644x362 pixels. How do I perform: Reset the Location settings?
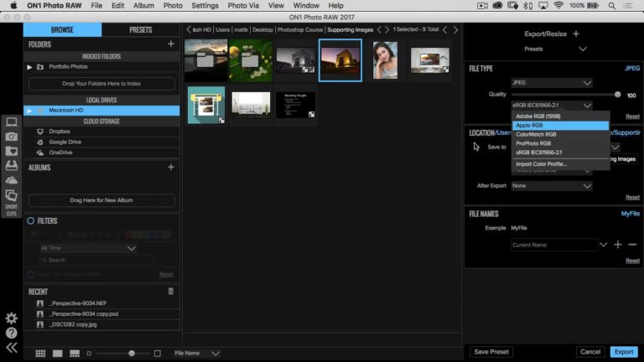click(632, 198)
